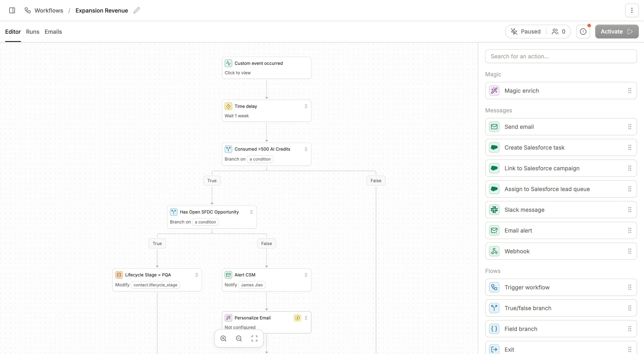
Task: Toggle the sidebar panel icon
Action: (x=12, y=11)
